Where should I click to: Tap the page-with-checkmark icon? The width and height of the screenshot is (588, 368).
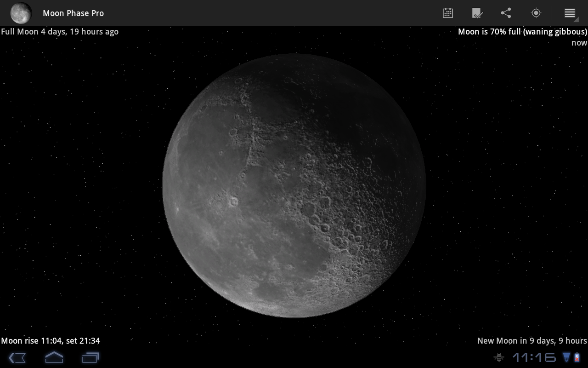tap(477, 13)
